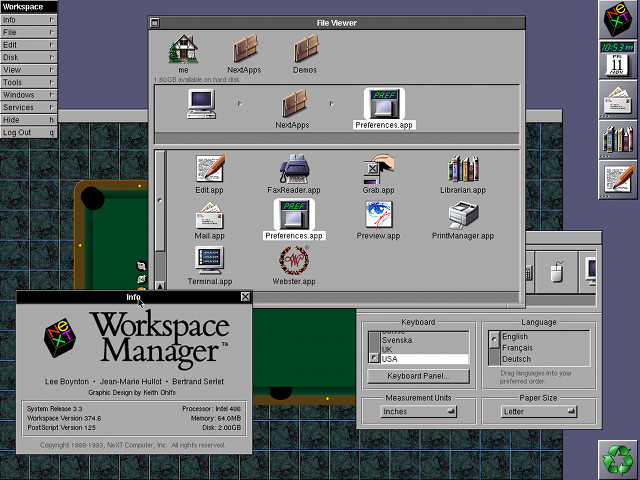This screenshot has height=480, width=640.
Task: Click the NeXT cube dock icon
Action: [618, 19]
